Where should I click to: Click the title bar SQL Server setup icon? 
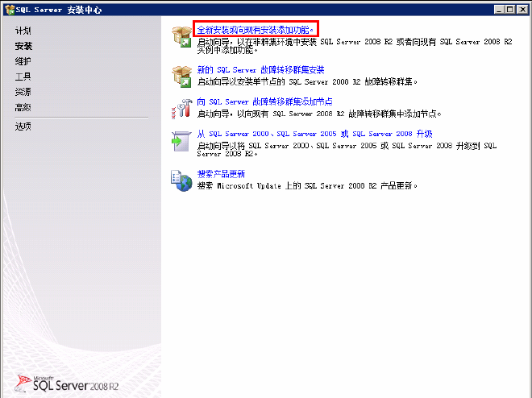coord(10,10)
